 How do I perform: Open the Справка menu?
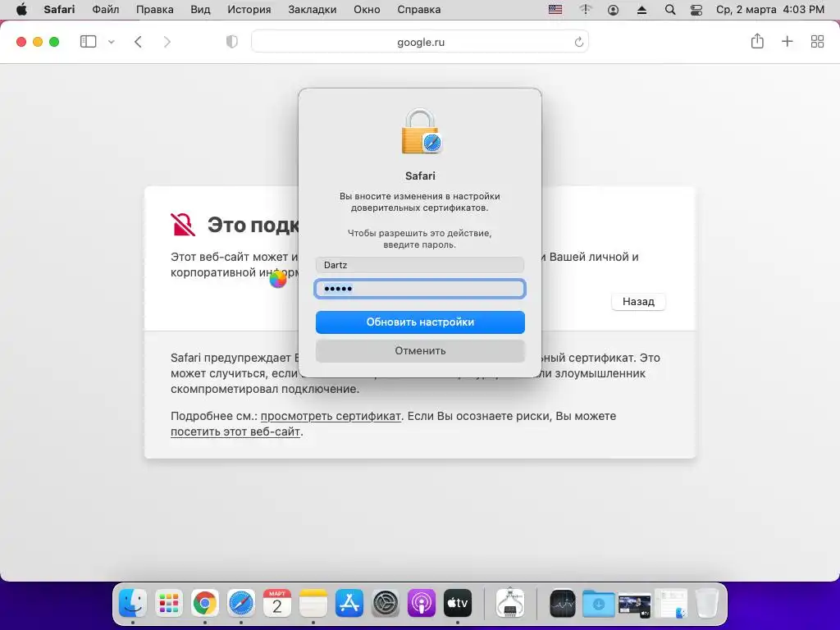419,10
